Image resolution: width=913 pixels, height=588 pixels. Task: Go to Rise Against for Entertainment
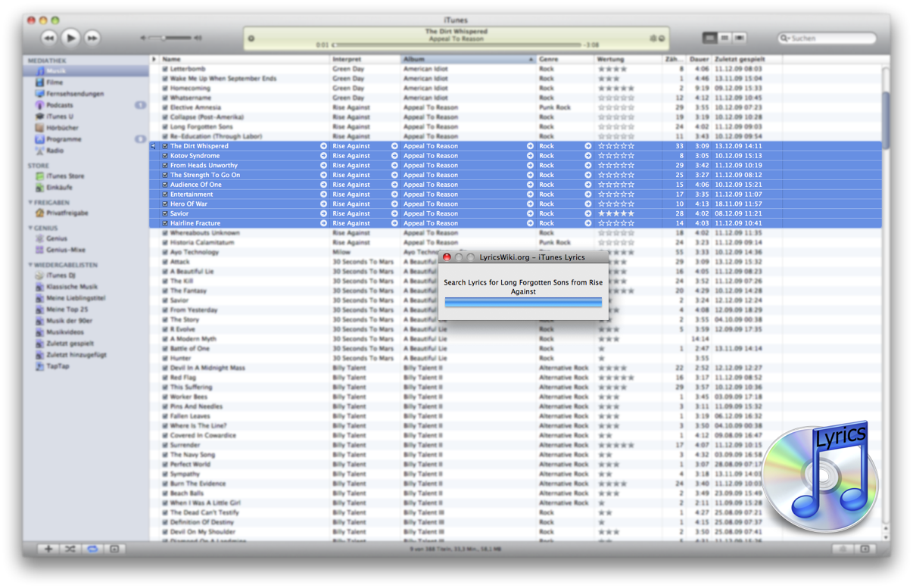pos(394,194)
